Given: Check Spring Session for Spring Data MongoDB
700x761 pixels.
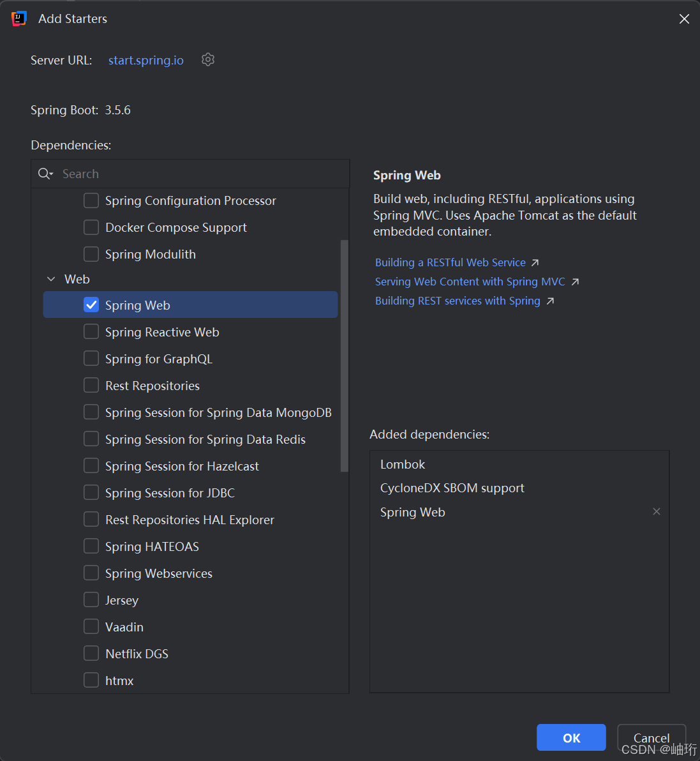Looking at the screenshot, I should point(91,412).
